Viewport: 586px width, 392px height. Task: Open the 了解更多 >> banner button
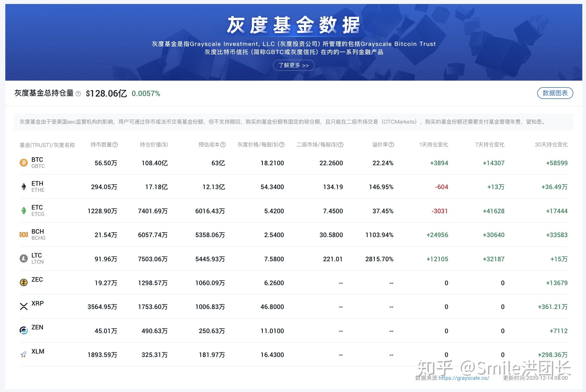tap(294, 65)
